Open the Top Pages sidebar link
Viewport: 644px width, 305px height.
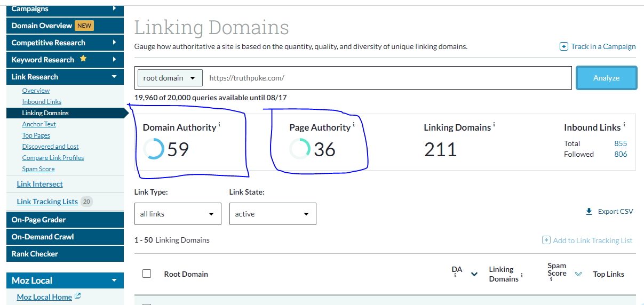tap(36, 135)
